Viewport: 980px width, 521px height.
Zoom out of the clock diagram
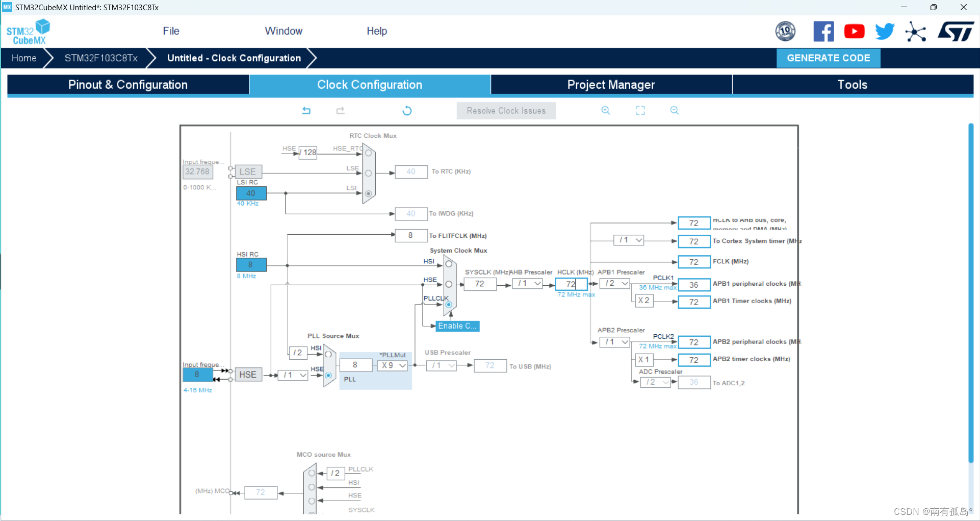[675, 110]
